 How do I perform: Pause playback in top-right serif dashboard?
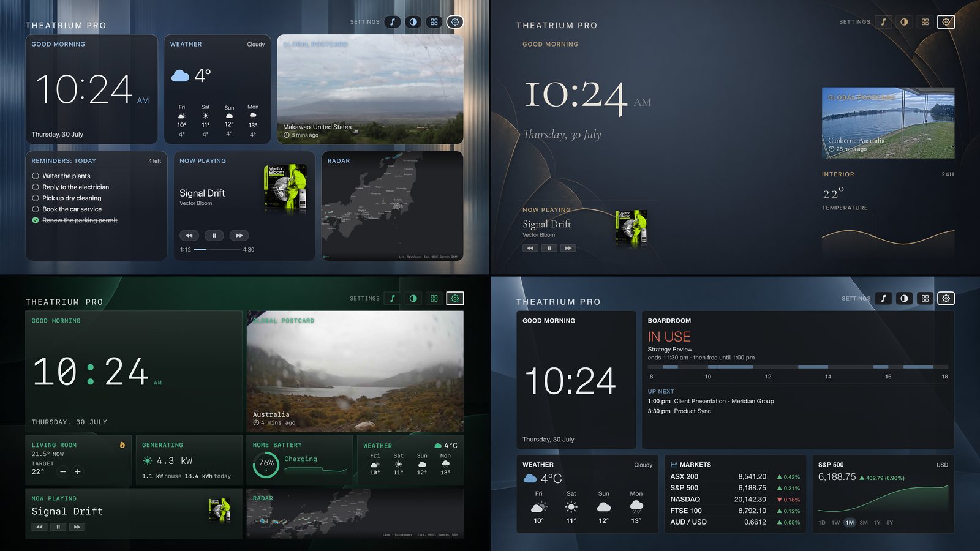[549, 249]
